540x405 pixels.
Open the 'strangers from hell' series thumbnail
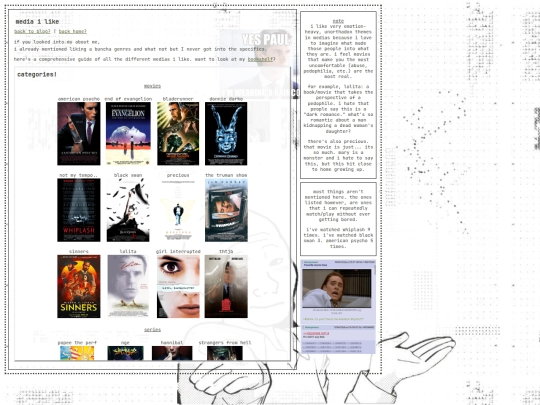point(225,353)
